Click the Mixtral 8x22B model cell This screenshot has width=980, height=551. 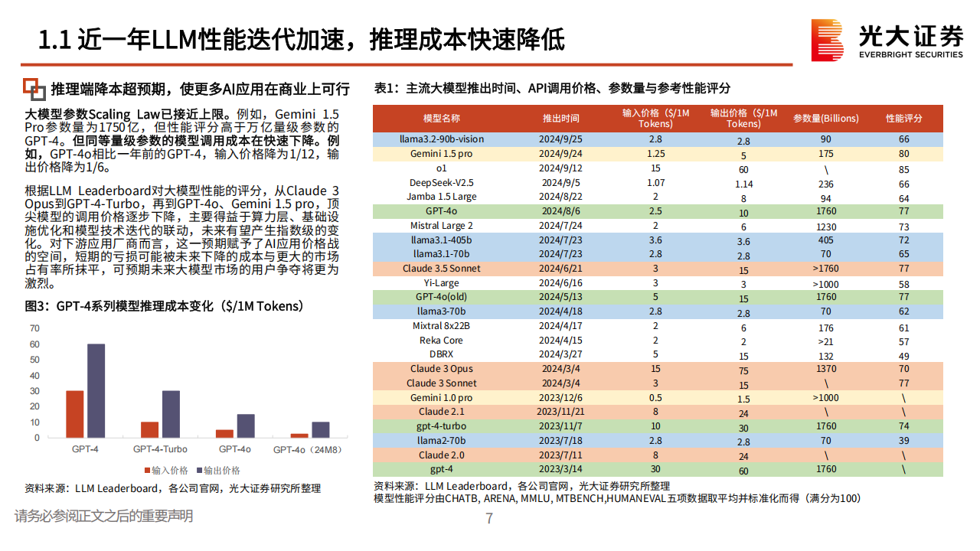442,326
